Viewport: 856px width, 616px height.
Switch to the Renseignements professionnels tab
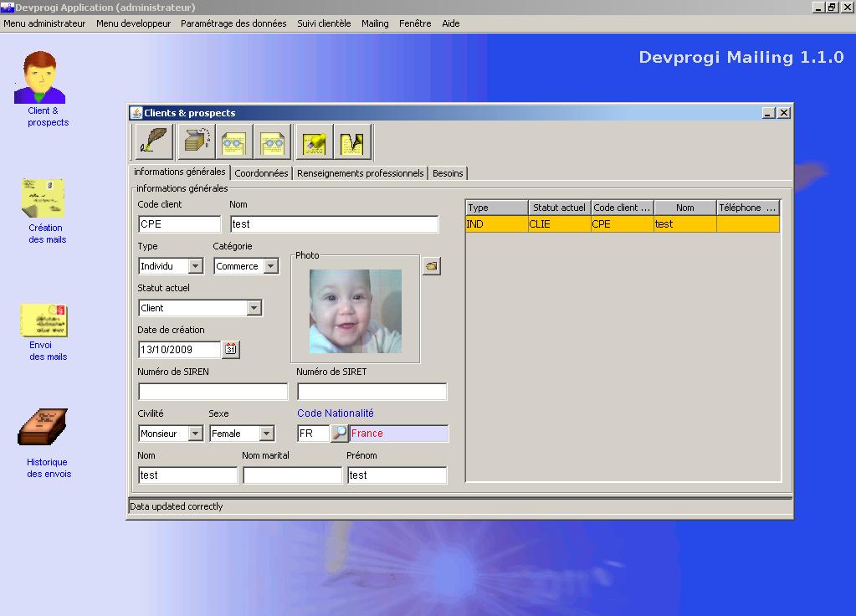pyautogui.click(x=361, y=173)
